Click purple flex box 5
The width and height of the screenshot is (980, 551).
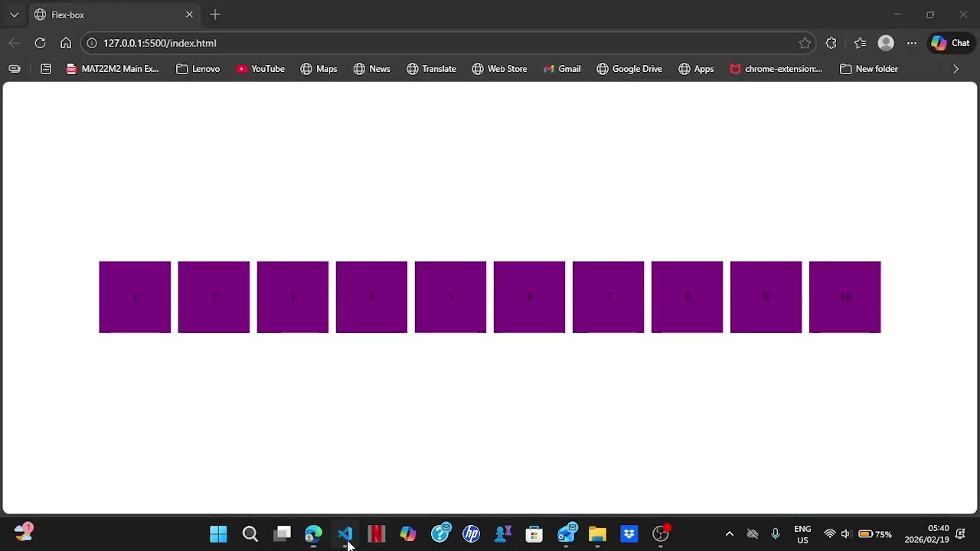click(x=450, y=297)
